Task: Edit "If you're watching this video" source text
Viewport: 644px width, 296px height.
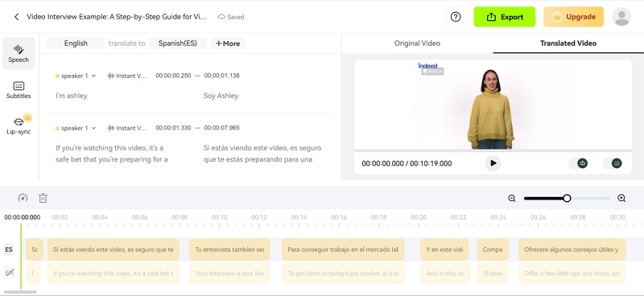Action: pyautogui.click(x=112, y=154)
